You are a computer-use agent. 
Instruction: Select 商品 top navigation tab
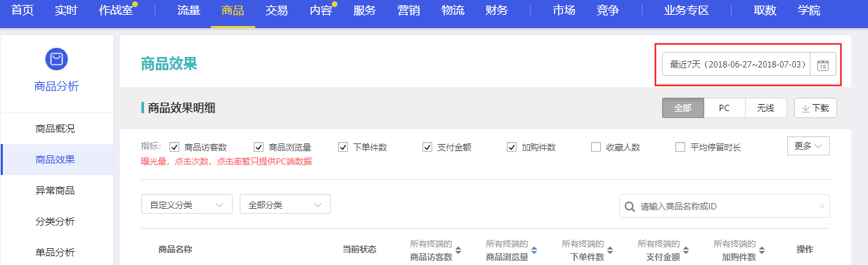pyautogui.click(x=233, y=11)
